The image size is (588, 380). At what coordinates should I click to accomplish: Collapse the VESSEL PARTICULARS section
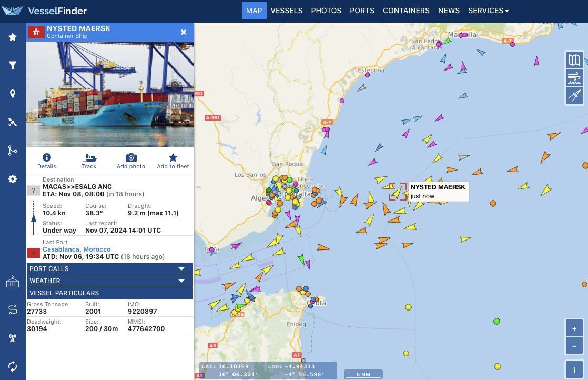coord(110,293)
